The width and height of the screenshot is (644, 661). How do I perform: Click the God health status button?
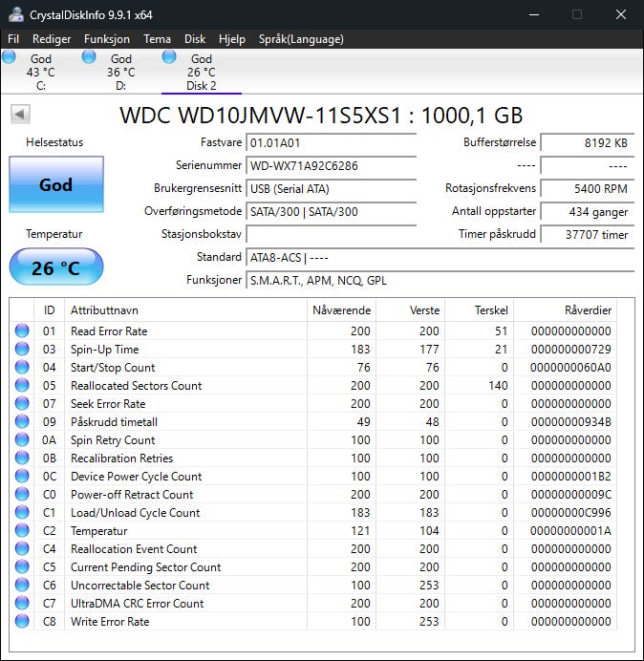point(56,184)
